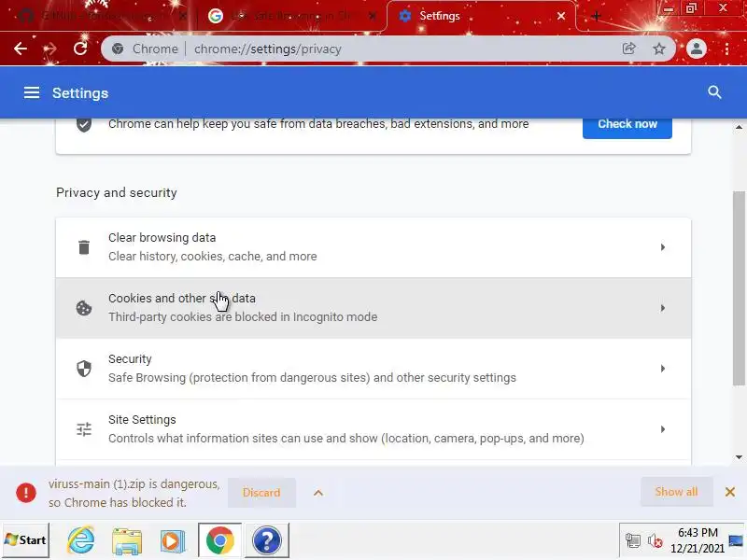
Task: Expand Clear browsing data arrow
Action: pyautogui.click(x=663, y=247)
